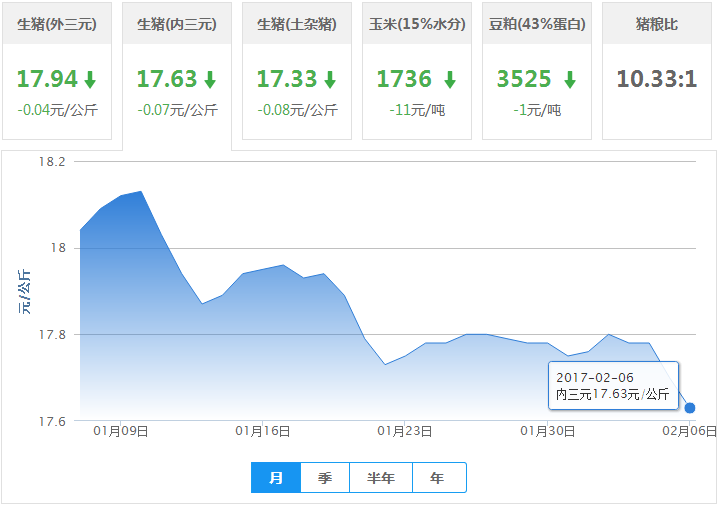Click the 17.94 price value

pos(47,79)
